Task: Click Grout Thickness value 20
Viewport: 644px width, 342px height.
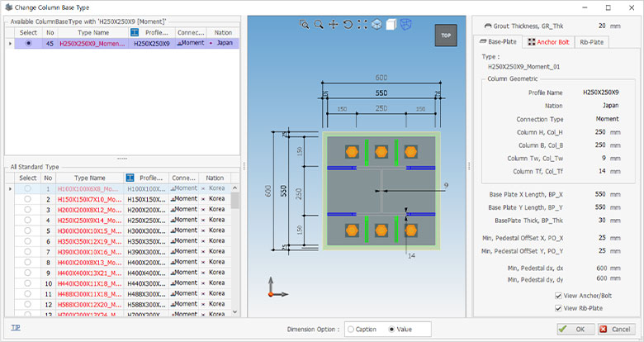Action: 602,26
